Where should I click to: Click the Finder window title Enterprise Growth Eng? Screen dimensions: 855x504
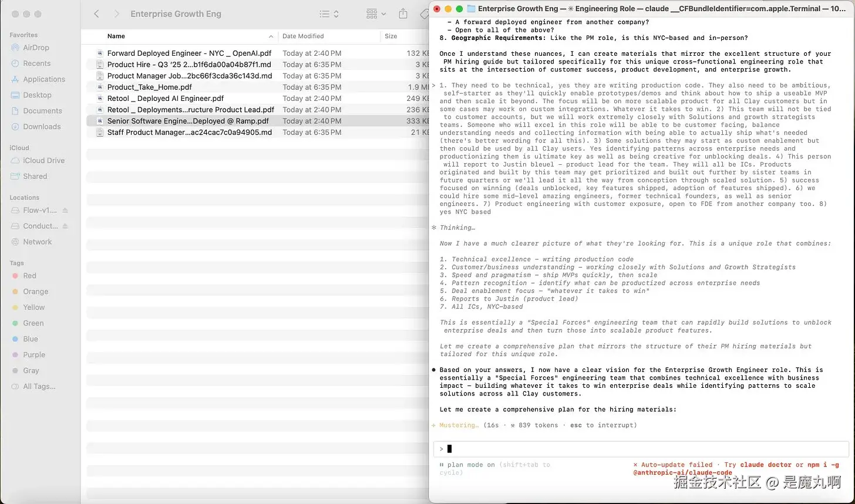point(176,13)
